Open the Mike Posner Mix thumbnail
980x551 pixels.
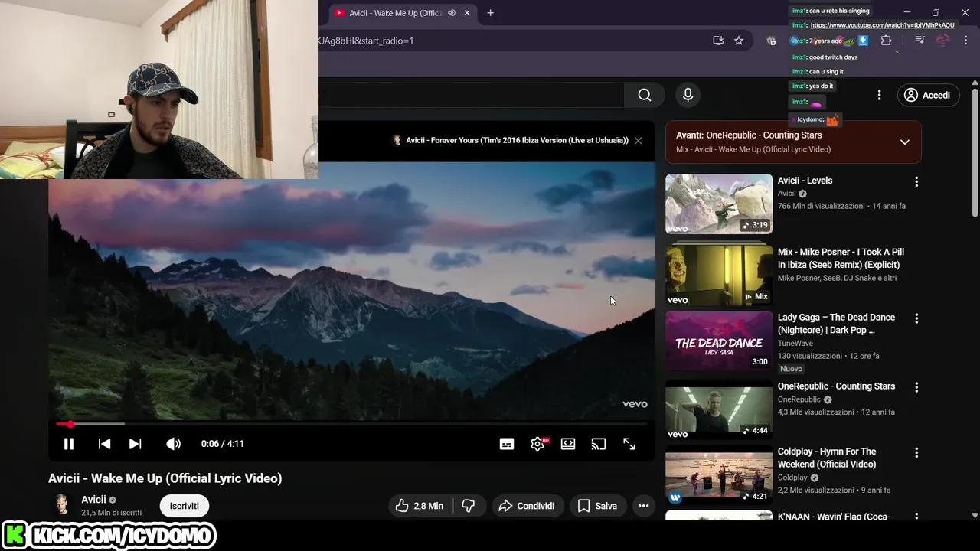(719, 274)
